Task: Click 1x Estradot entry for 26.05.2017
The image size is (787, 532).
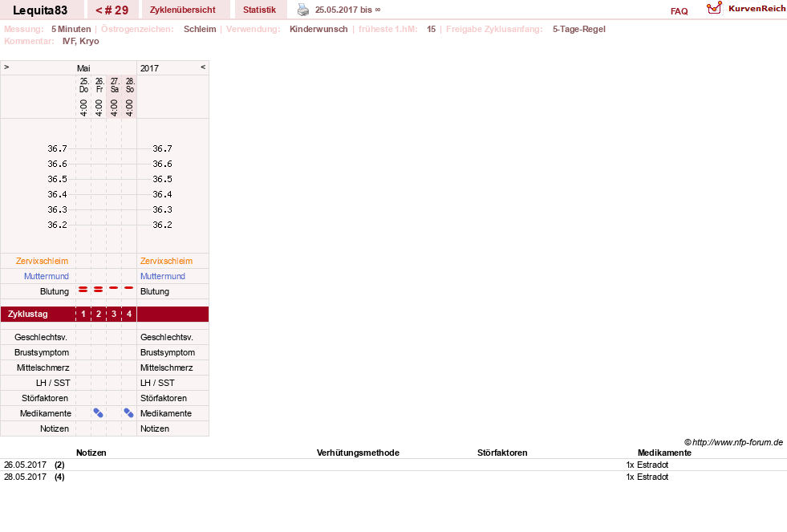Action: (x=647, y=465)
